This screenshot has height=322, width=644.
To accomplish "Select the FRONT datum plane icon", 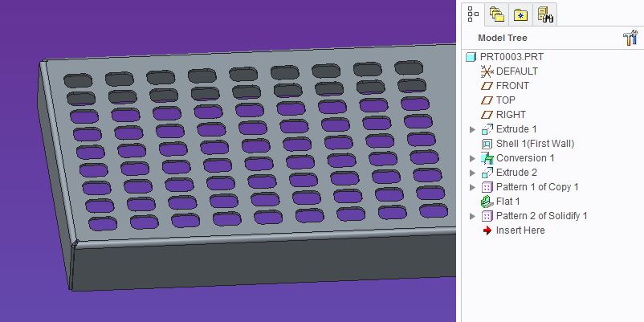I will (487, 86).
